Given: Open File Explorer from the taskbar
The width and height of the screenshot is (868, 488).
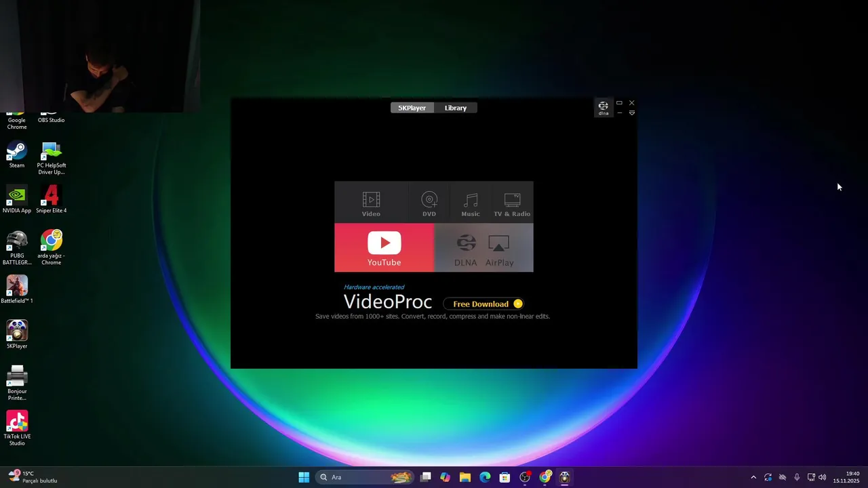Looking at the screenshot, I should [465, 477].
